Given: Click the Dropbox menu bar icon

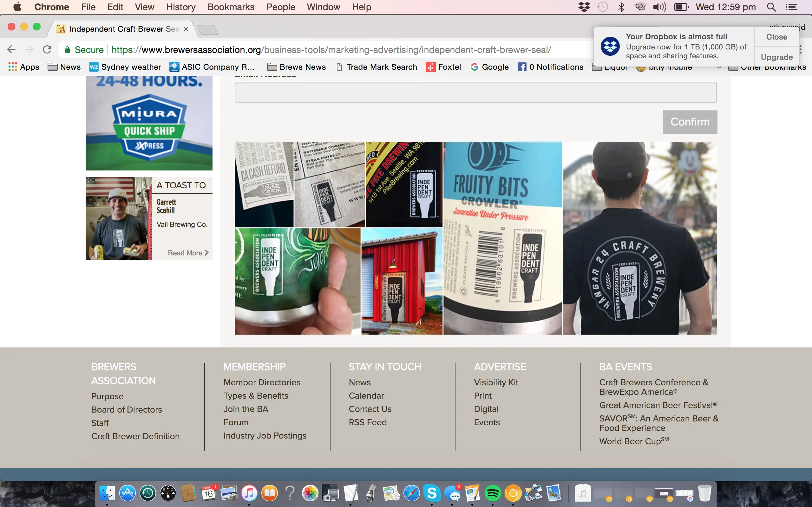Looking at the screenshot, I should [x=584, y=7].
